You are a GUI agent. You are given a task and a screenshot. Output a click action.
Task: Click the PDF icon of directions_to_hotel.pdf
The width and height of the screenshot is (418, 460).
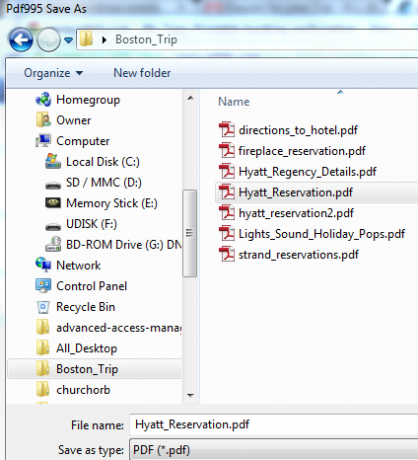click(227, 129)
